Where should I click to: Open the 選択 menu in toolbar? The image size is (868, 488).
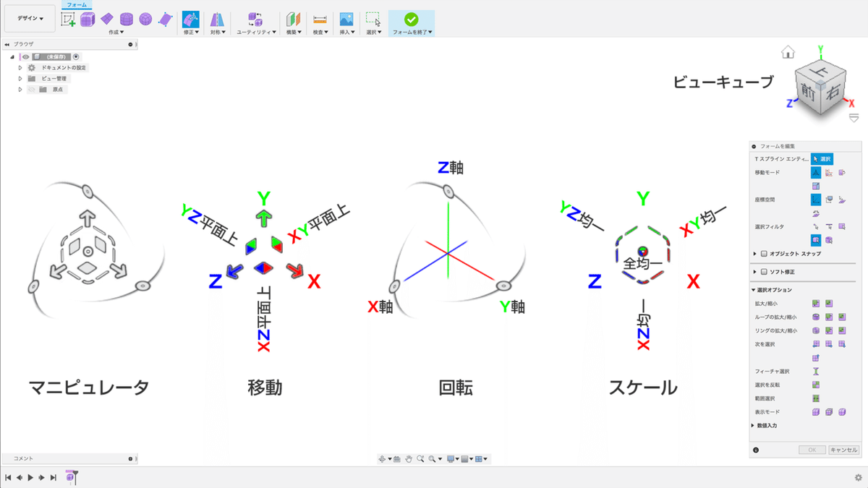pyautogui.click(x=373, y=33)
